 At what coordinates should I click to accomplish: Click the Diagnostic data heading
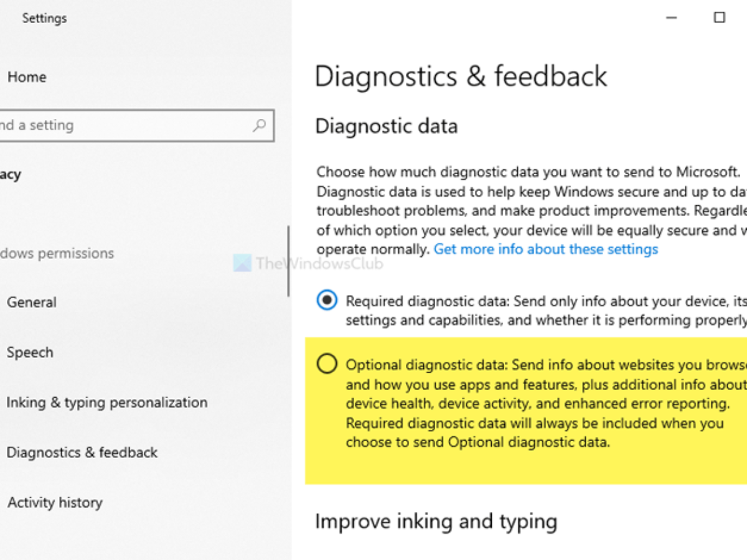[386, 126]
